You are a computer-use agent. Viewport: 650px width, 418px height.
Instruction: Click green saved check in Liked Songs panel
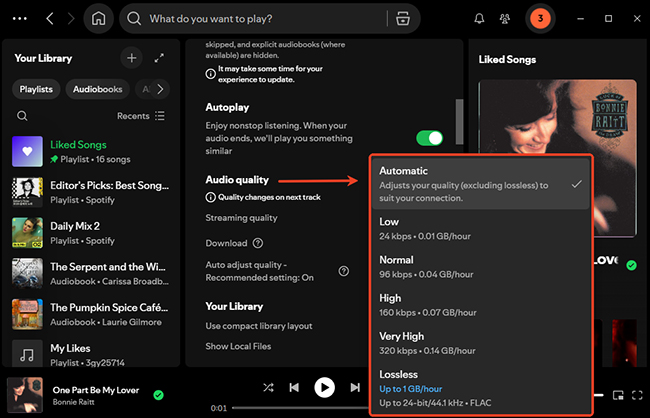(631, 265)
